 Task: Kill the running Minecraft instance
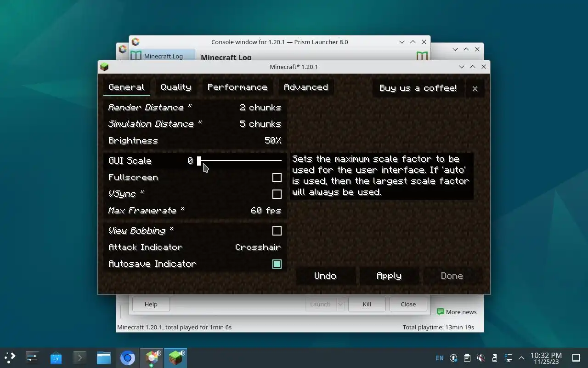click(x=367, y=304)
